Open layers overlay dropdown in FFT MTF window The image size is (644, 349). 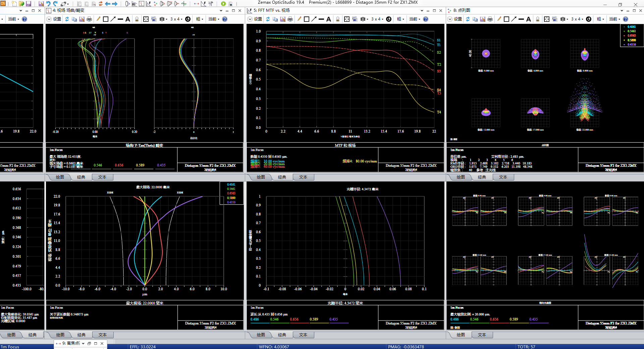coord(364,19)
